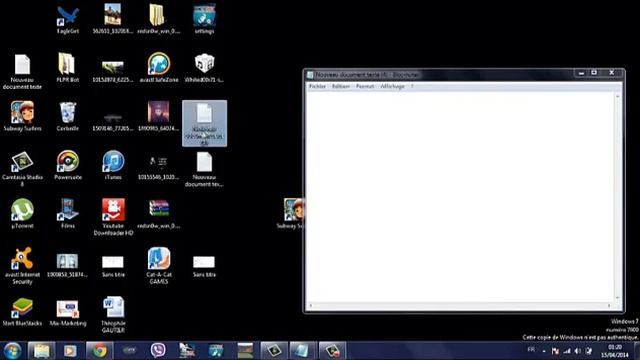This screenshot has height=360, width=640.
Task: Select the WinRAR archive redstrike_win_0 icon
Action: 159,214
